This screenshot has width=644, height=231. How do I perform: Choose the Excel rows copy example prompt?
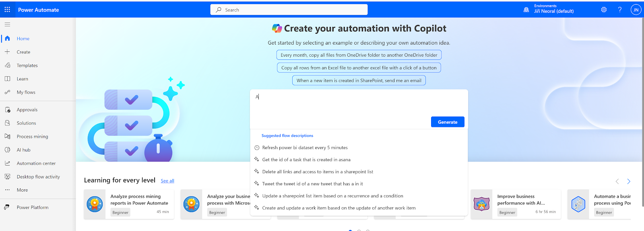click(x=359, y=67)
